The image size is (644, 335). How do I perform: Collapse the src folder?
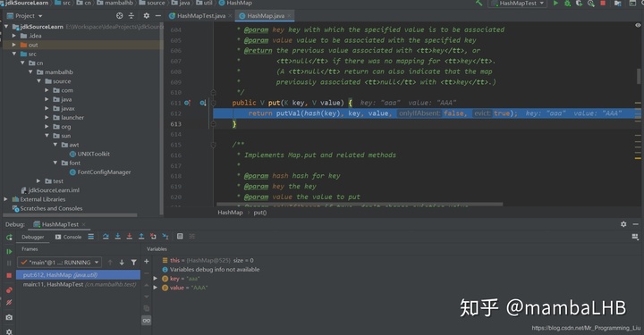tap(14, 54)
